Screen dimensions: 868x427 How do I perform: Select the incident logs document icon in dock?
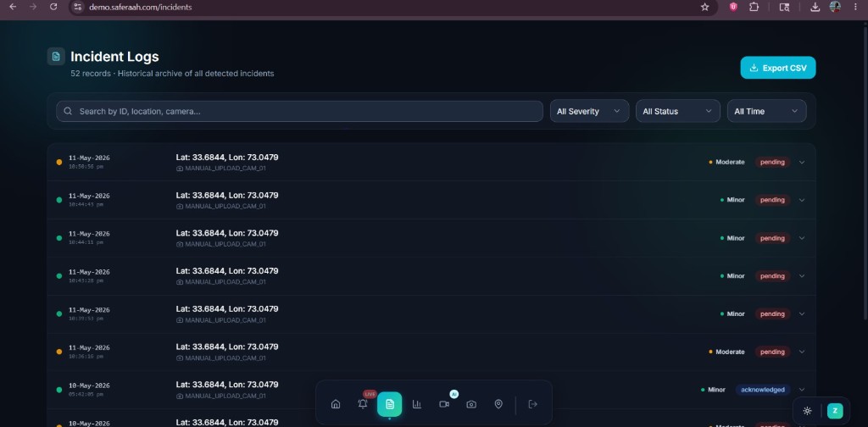390,404
